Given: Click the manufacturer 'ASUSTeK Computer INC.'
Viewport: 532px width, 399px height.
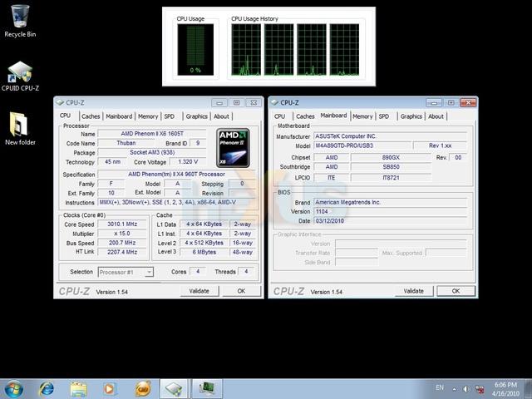Looking at the screenshot, I should [390, 136].
